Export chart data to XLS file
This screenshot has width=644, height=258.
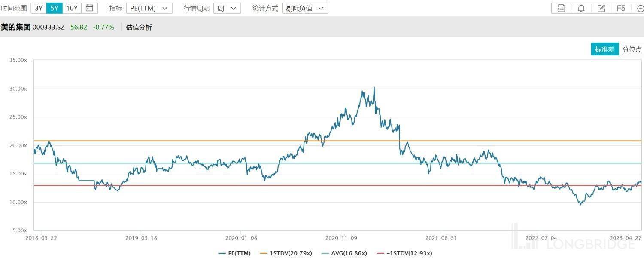pos(561,8)
